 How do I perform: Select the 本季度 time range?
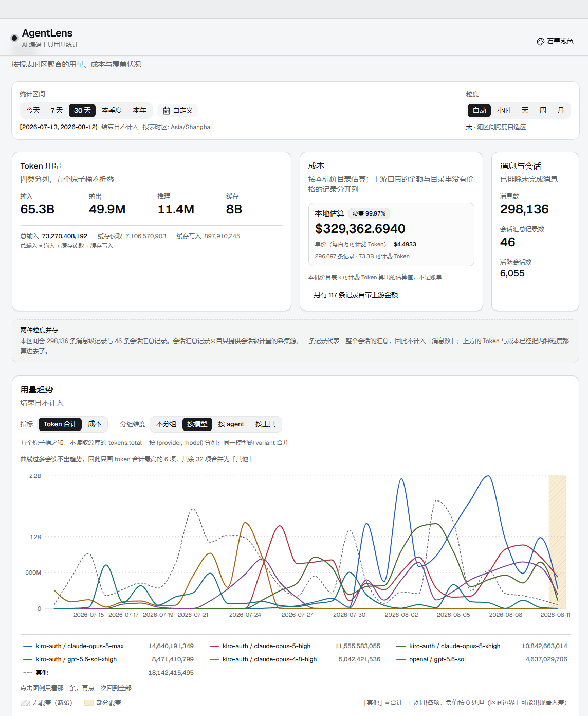tap(112, 110)
